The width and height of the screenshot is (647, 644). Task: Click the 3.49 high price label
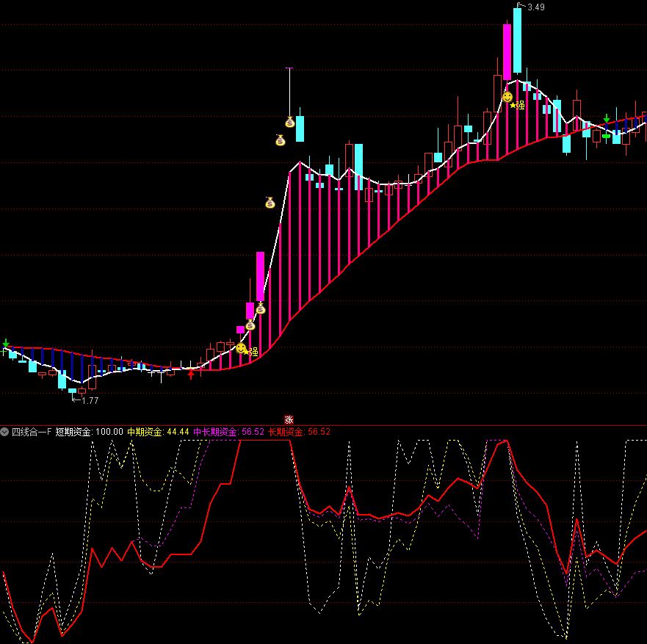click(x=535, y=7)
